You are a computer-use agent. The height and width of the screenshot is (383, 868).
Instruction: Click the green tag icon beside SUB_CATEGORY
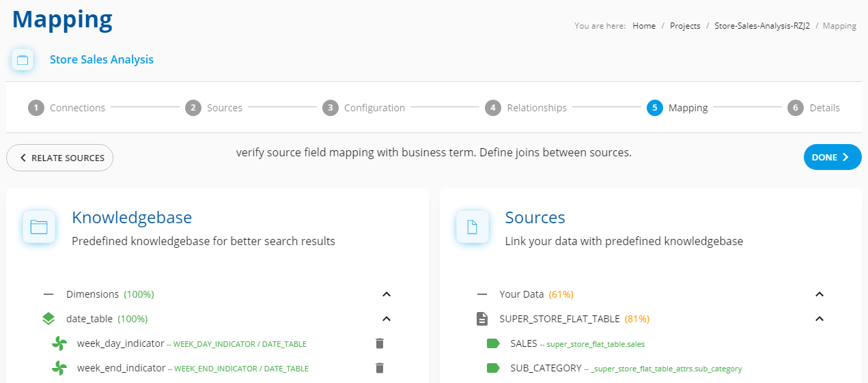point(493,368)
